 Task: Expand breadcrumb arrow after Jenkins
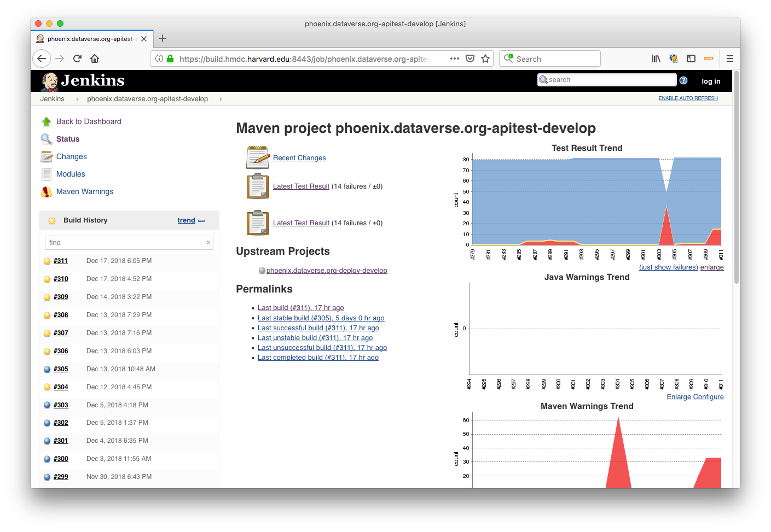coord(77,99)
